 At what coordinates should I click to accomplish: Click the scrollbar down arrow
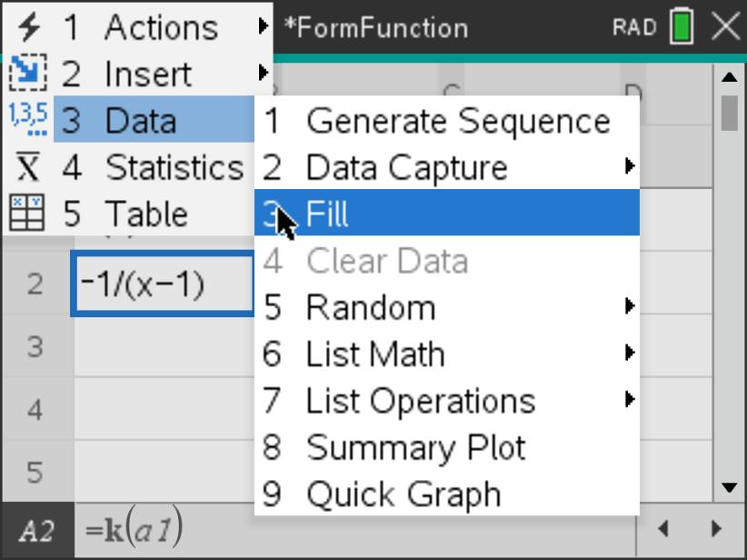pos(729,487)
